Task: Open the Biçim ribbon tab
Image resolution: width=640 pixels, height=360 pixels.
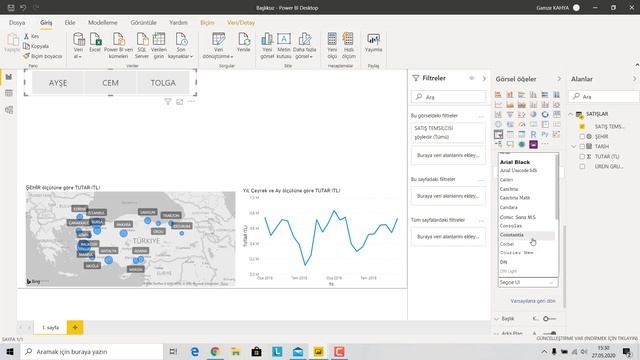Action: (x=207, y=23)
